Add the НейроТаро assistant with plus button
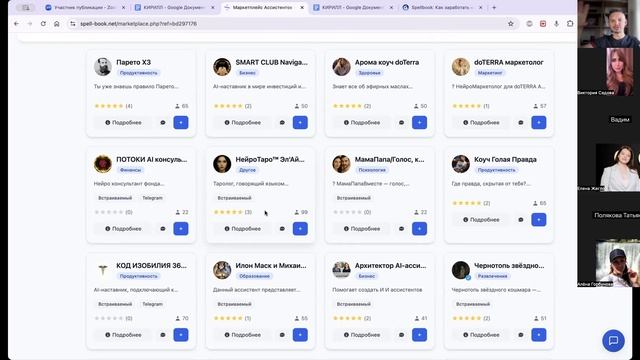This screenshot has width=640, height=360. point(300,229)
